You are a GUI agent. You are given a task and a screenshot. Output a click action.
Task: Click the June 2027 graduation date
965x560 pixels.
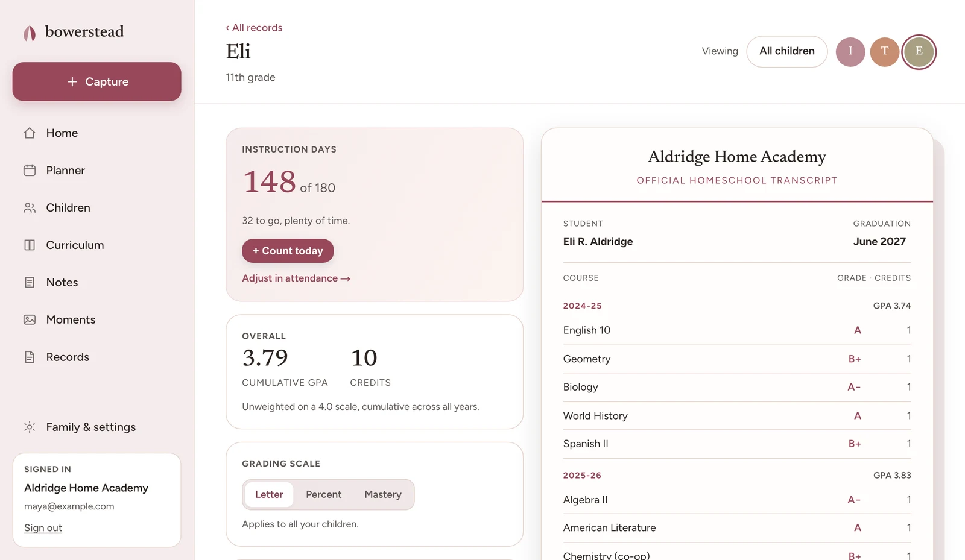(879, 242)
